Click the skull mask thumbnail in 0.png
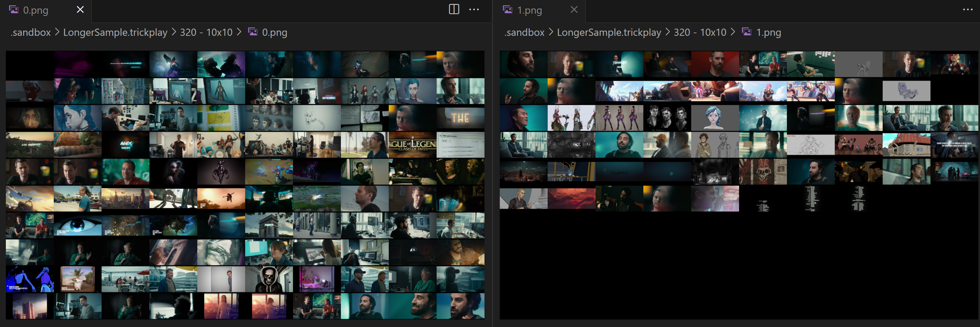 tap(269, 279)
